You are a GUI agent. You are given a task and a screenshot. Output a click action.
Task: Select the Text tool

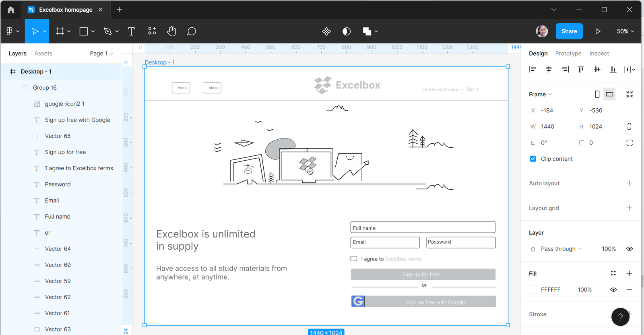(131, 31)
